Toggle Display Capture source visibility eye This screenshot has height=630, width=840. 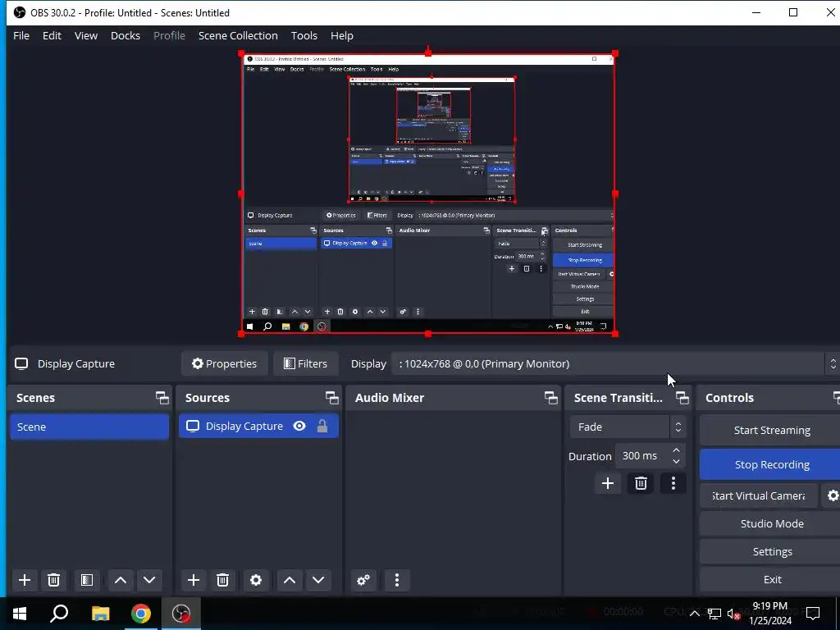click(x=299, y=426)
